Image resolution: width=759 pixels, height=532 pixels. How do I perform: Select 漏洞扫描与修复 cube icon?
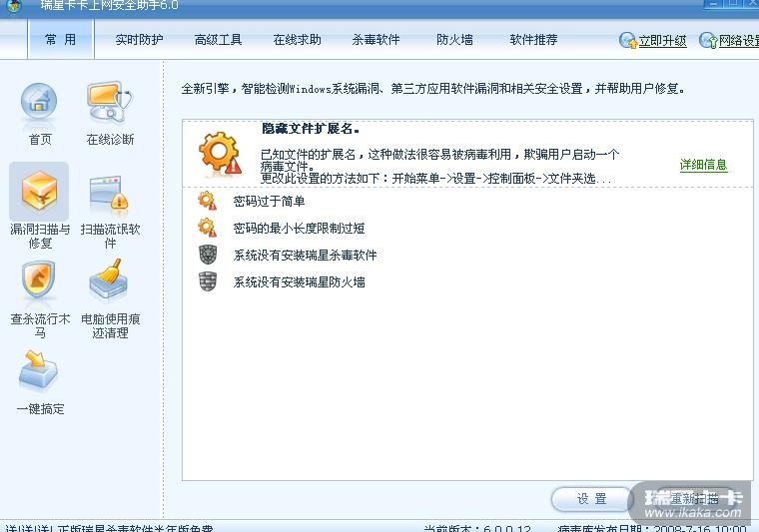[x=39, y=192]
